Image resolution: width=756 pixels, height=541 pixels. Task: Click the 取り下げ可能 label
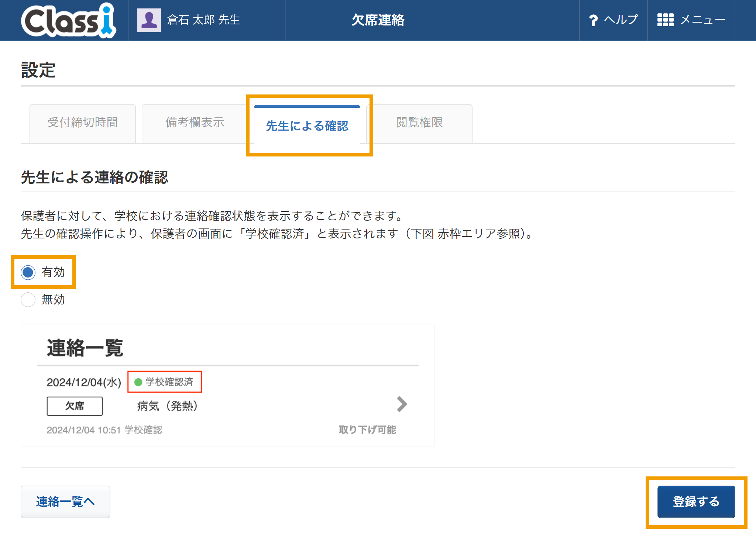click(x=367, y=430)
